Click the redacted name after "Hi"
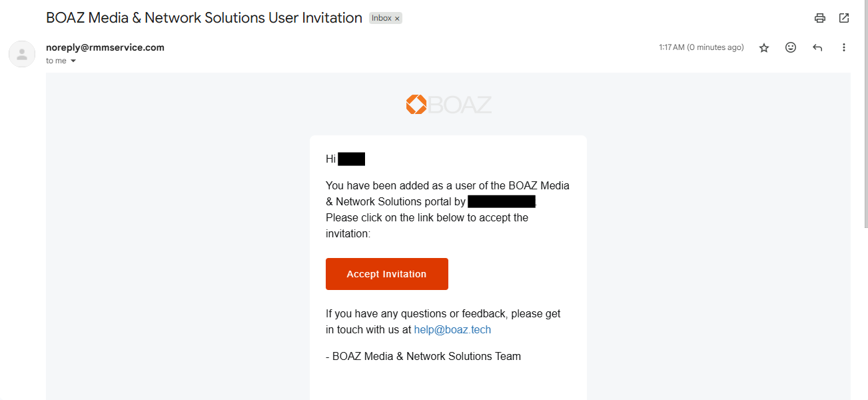868x400 pixels. pyautogui.click(x=351, y=159)
